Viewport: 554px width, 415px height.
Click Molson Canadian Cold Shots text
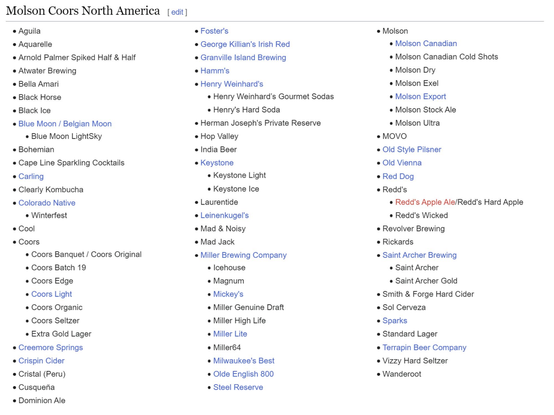(447, 57)
